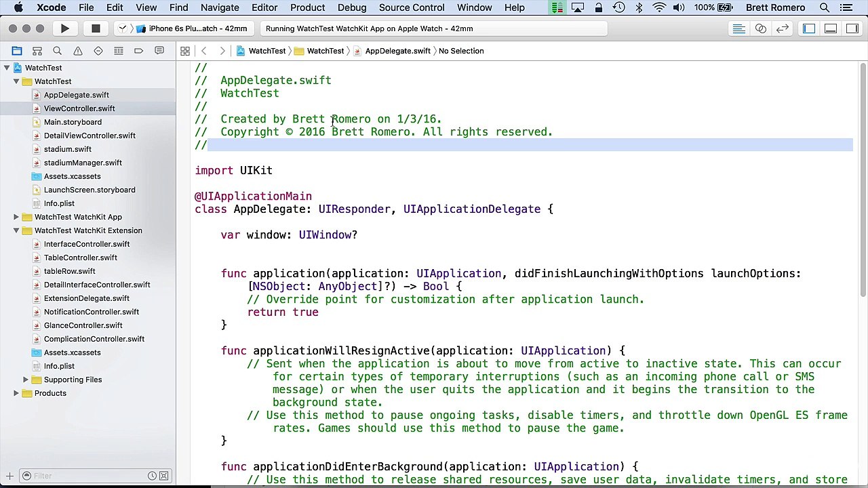
Task: Open the Source Control menu
Action: [x=412, y=7]
